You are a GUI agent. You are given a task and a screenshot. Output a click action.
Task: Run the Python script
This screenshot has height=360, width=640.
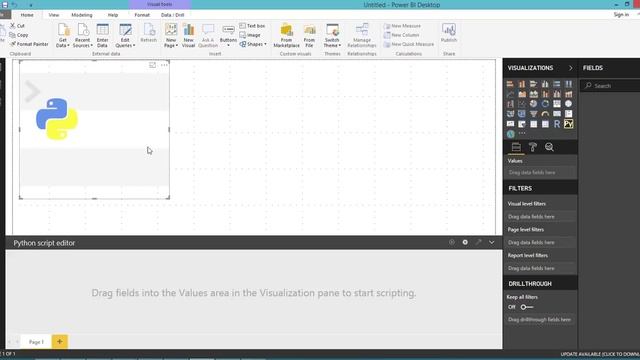[451, 242]
